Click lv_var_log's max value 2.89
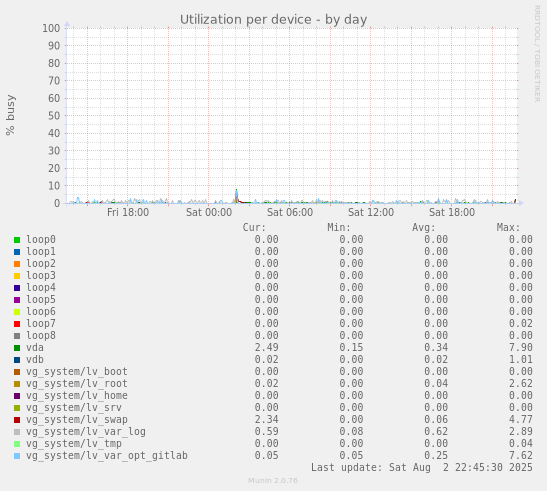Screen dimensions: 547x491 click(x=520, y=432)
